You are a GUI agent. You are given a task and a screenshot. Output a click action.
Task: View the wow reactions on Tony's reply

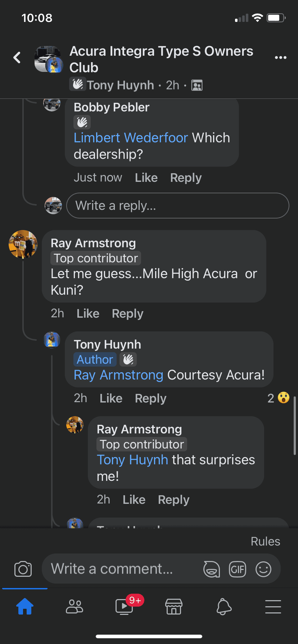(x=279, y=398)
